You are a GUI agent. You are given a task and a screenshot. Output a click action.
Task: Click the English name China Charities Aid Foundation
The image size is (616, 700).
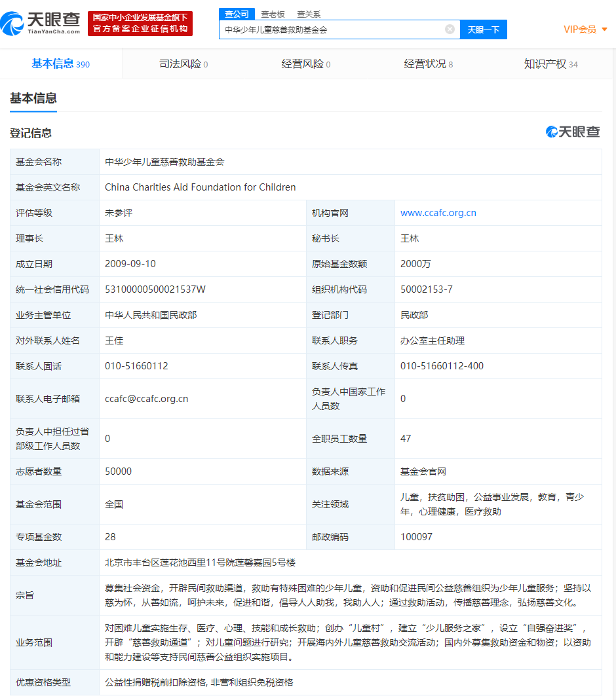[200, 187]
